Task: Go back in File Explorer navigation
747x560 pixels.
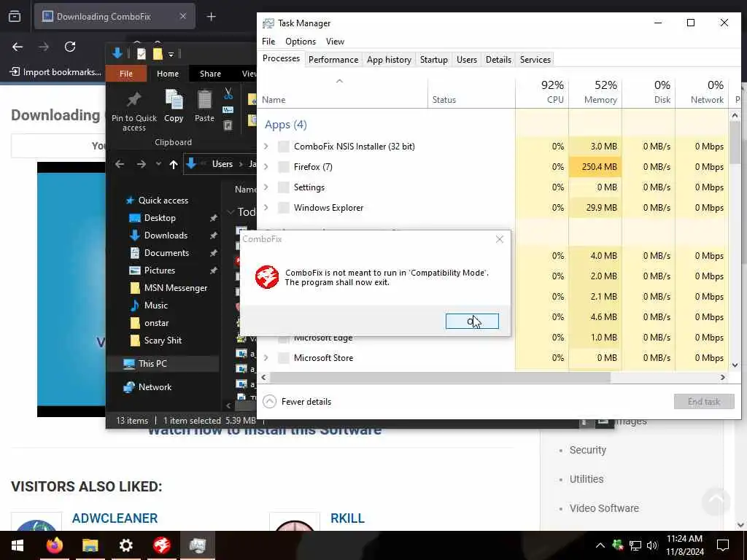Action: coord(120,164)
